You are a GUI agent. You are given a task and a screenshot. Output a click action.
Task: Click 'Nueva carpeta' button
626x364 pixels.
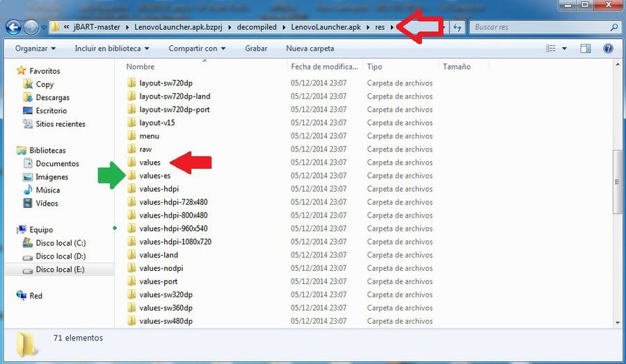coord(310,48)
